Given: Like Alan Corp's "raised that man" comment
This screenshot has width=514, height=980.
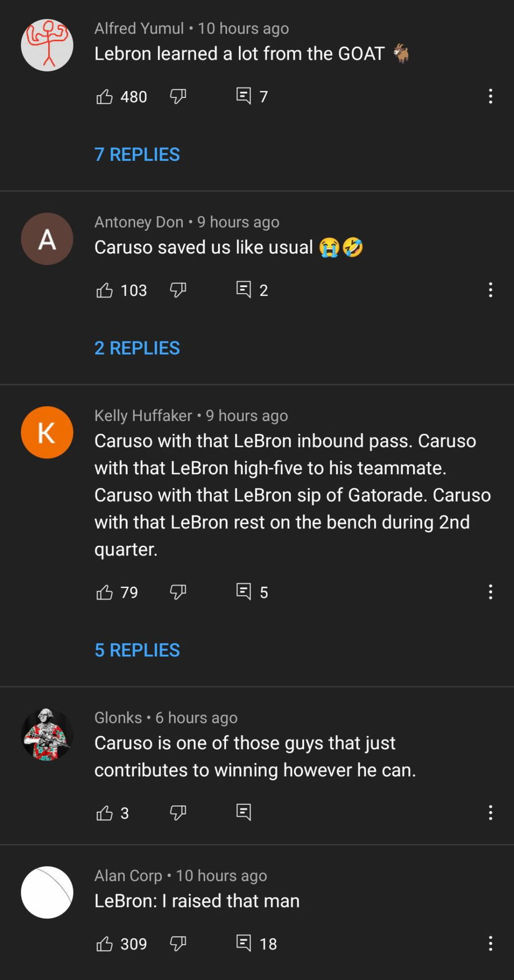Looking at the screenshot, I should [x=105, y=944].
